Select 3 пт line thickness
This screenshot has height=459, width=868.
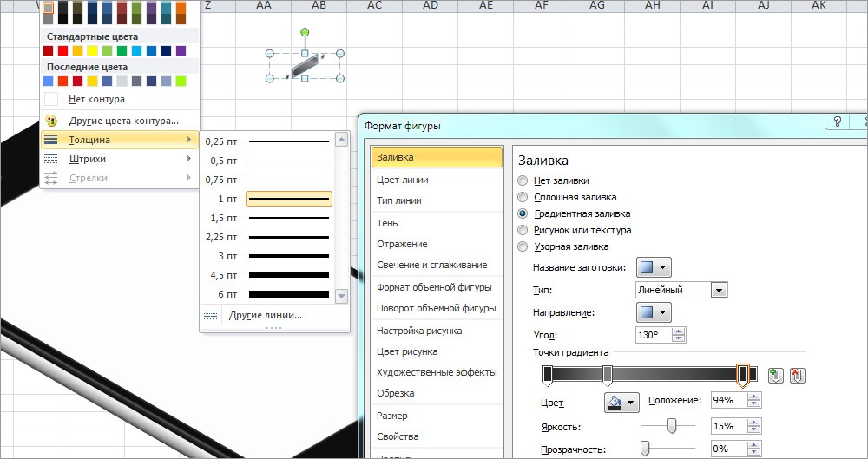268,256
